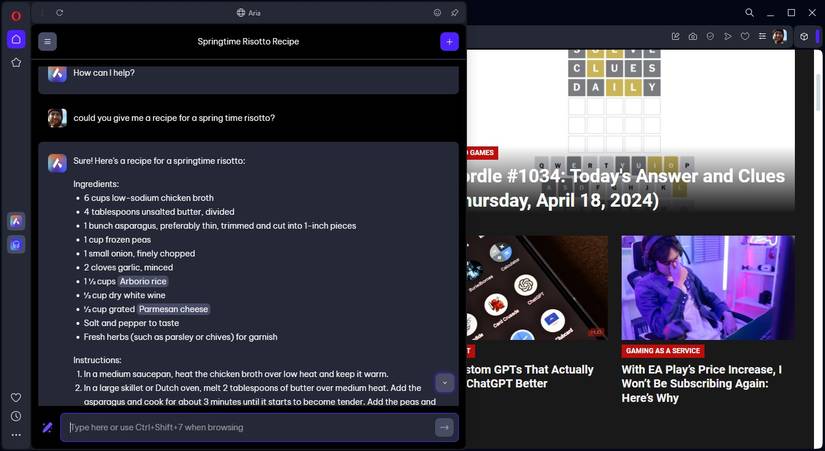825x451 pixels.
Task: Click the emoji feedback icon in Aria header
Action: (x=437, y=13)
